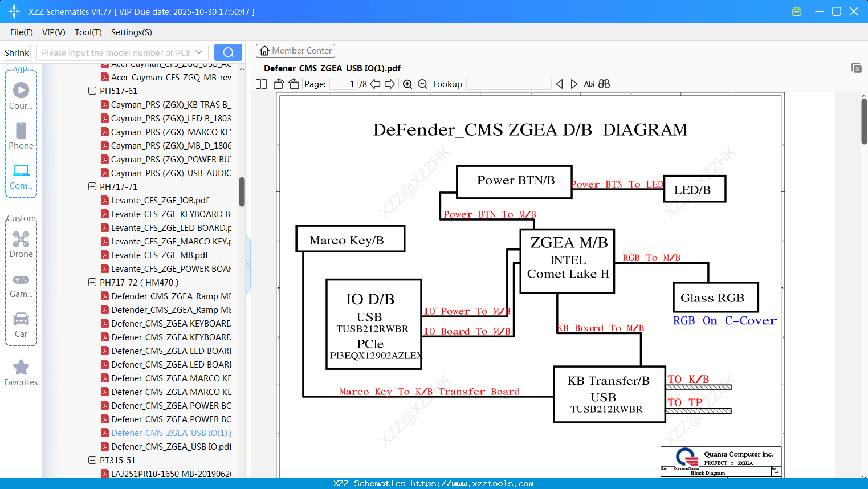Viewport: 868px width, 489px height.
Task: Open the Drone category
Action: [x=21, y=244]
